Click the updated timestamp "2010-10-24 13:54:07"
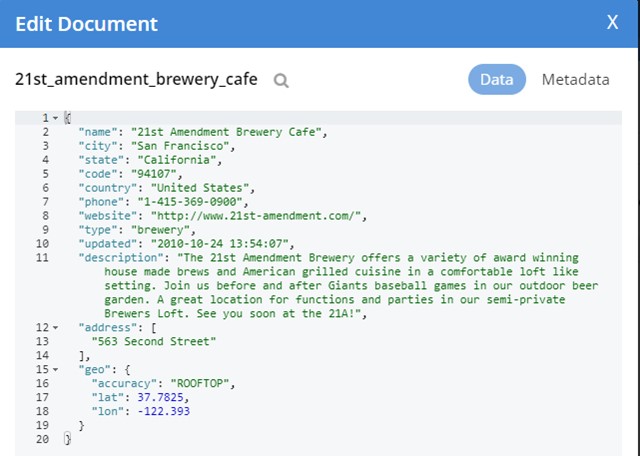 (x=220, y=244)
